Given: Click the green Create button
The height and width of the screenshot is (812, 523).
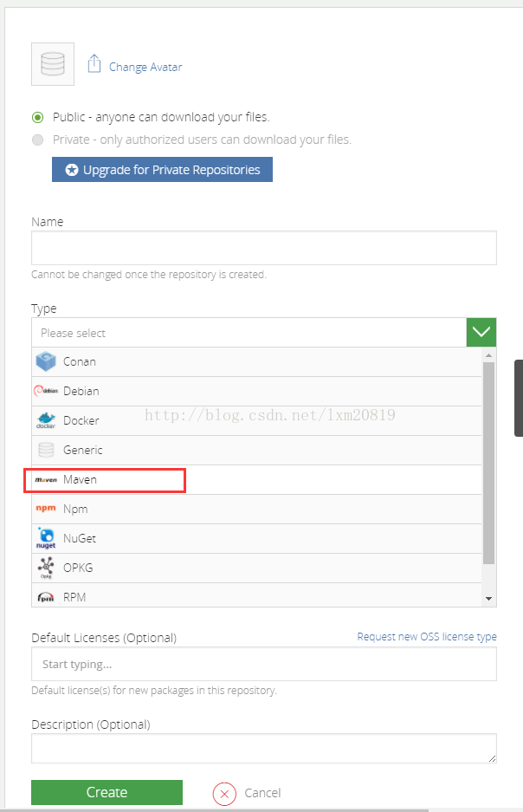Looking at the screenshot, I should (x=107, y=792).
